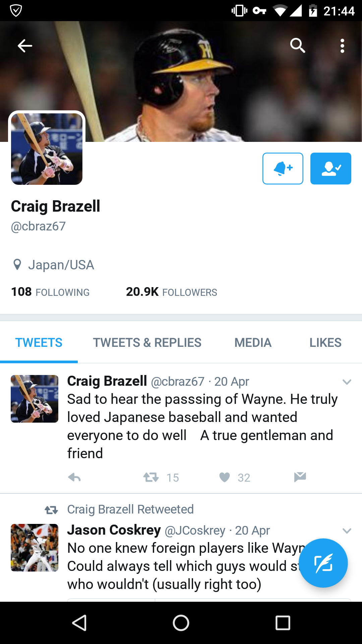This screenshot has width=362, height=644.
Task: Expand options chevron on Jason Coskrey's tweet
Action: (347, 531)
